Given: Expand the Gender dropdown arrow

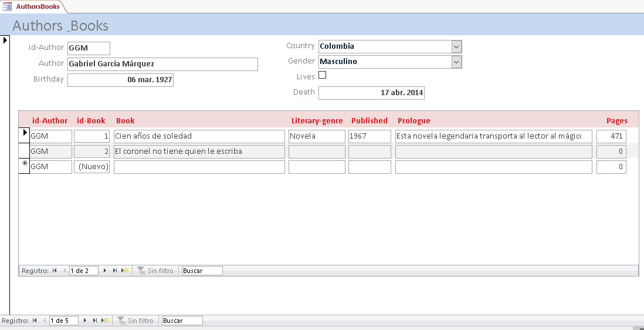Looking at the screenshot, I should [x=456, y=62].
